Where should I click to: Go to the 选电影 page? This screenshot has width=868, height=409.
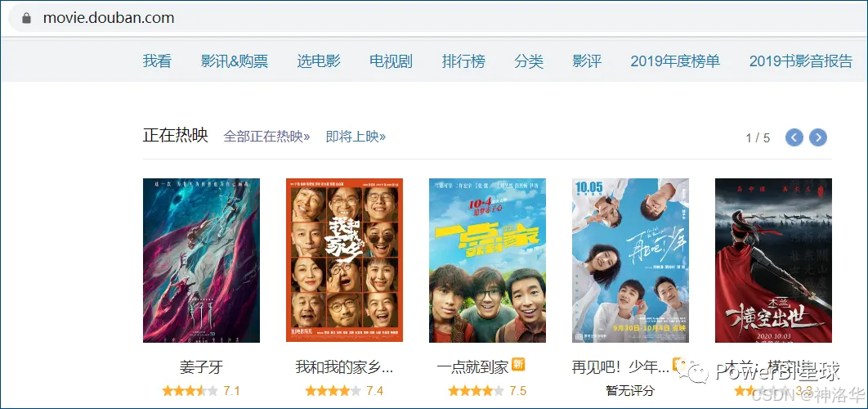(319, 61)
